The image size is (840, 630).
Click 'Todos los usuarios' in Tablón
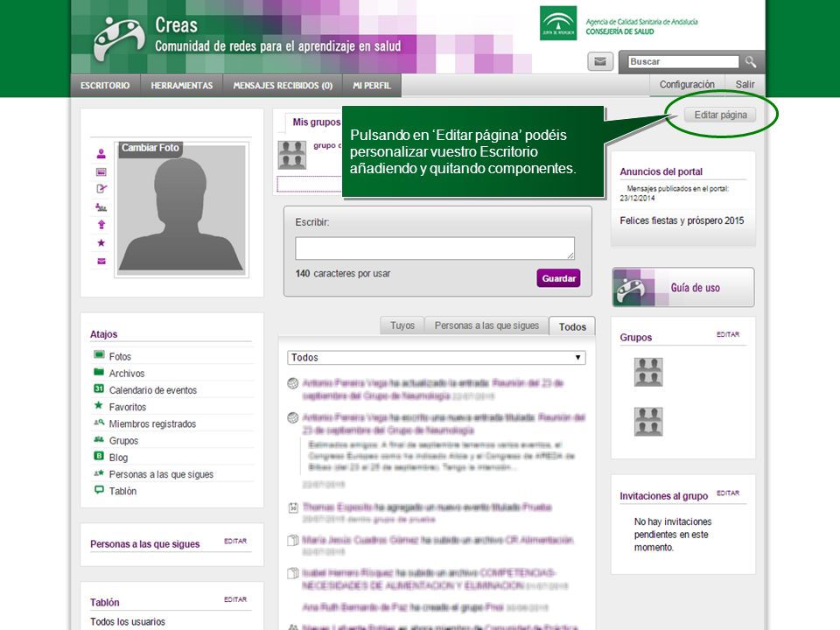[x=128, y=621]
